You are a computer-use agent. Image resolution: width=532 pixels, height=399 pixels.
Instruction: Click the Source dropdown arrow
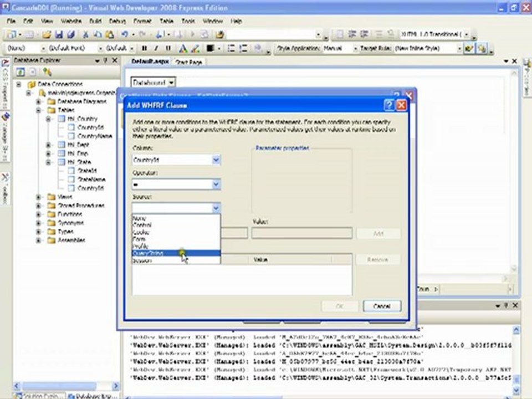[216, 208]
